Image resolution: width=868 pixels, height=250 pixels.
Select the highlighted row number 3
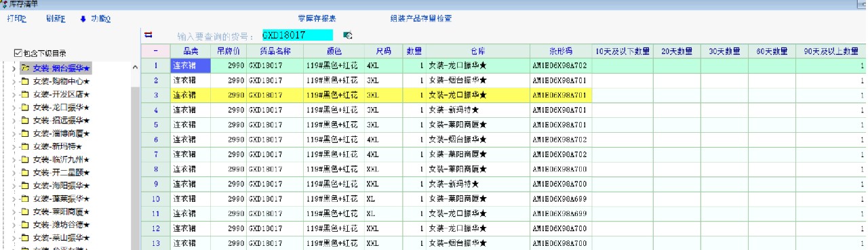[x=156, y=96]
